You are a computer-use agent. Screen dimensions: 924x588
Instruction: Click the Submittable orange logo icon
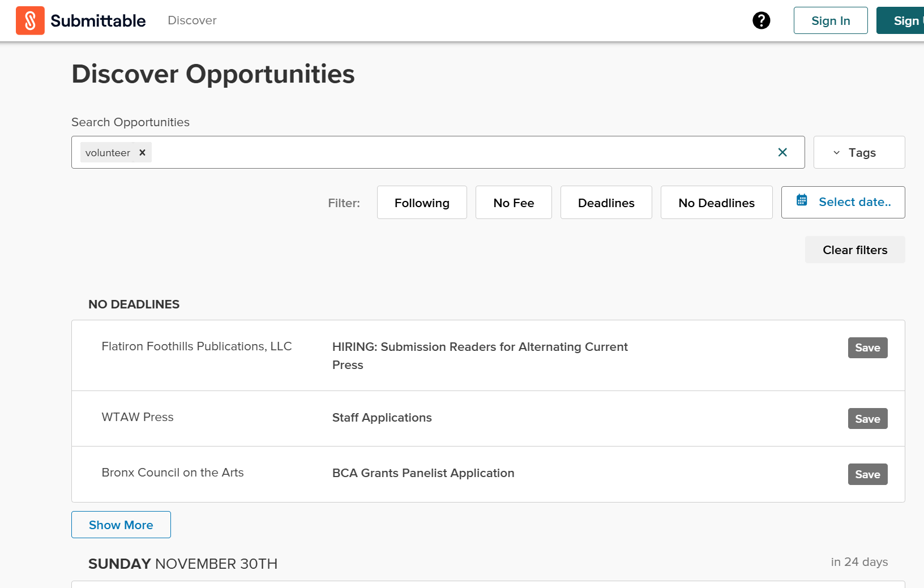[30, 20]
